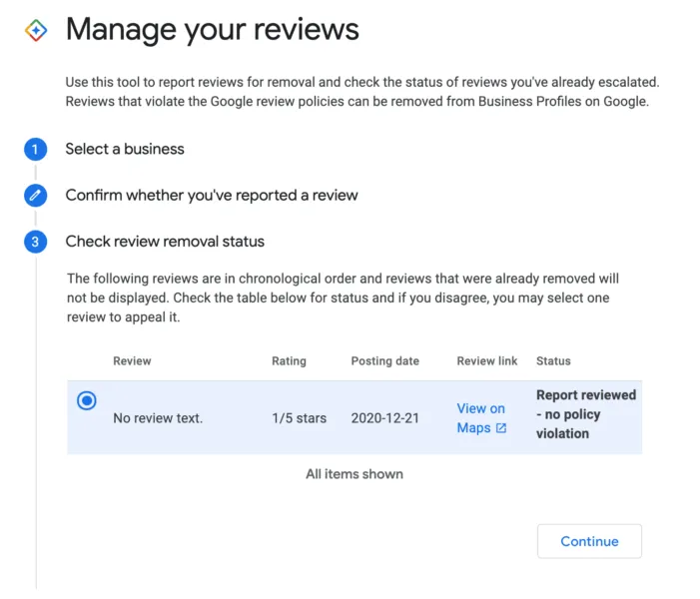Expand the "Select a business" step
This screenshot has height=599, width=700.
125,150
